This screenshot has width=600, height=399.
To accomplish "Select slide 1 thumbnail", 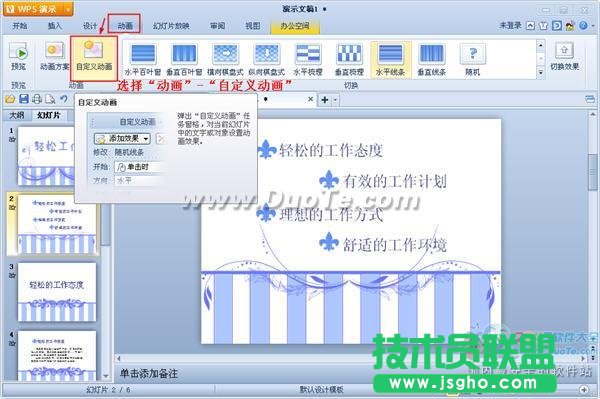I will (46, 156).
